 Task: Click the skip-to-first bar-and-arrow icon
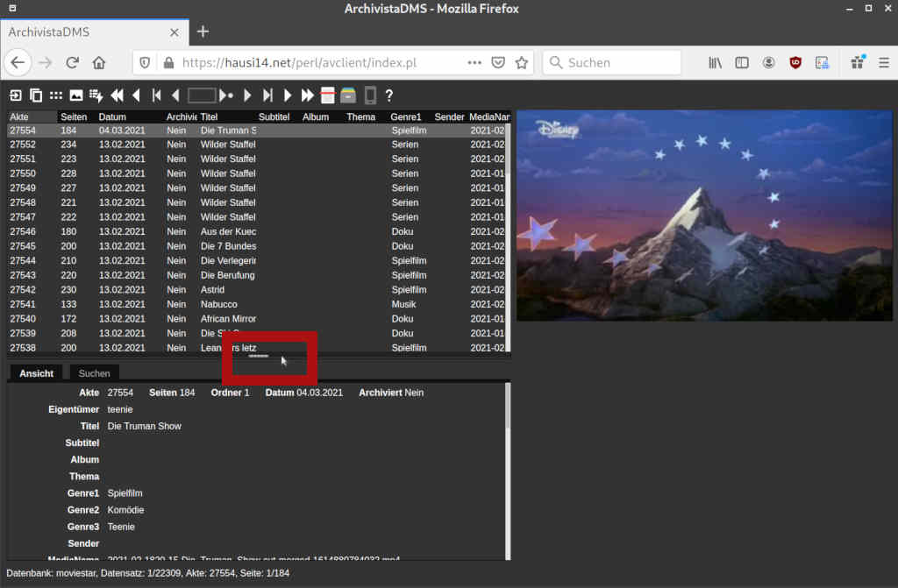click(156, 96)
